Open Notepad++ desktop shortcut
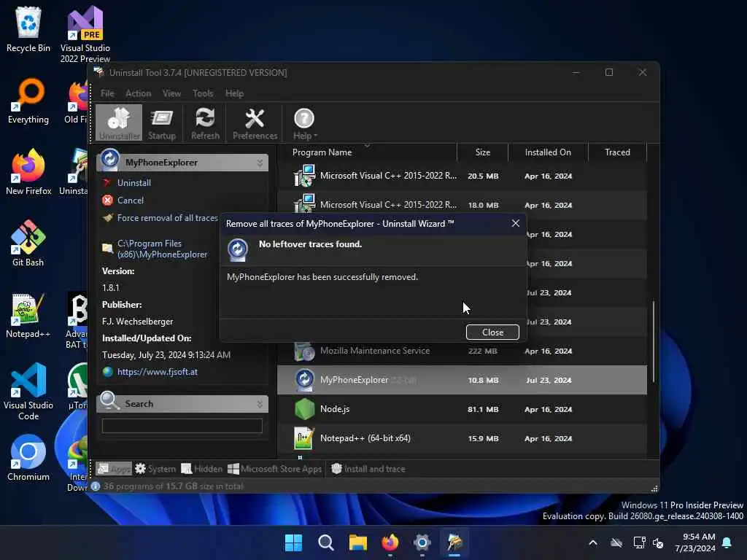This screenshot has height=560, width=747. point(28,315)
